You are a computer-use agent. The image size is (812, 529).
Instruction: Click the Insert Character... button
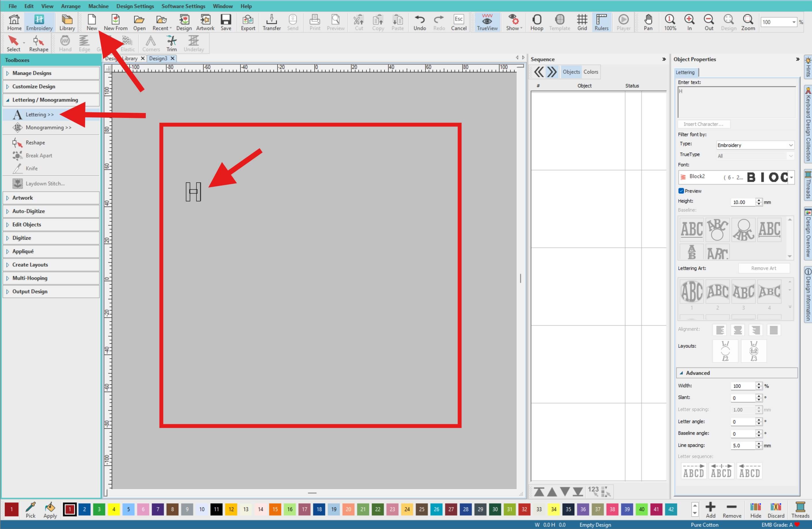click(704, 124)
